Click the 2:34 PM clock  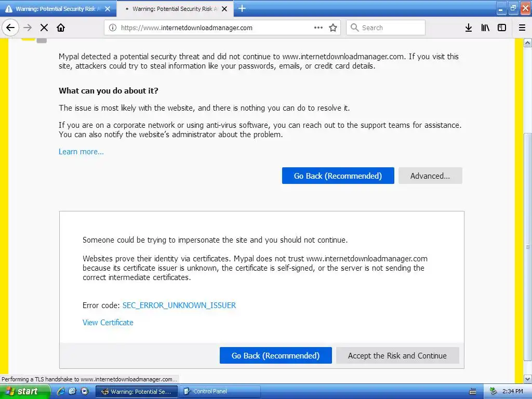click(x=512, y=391)
